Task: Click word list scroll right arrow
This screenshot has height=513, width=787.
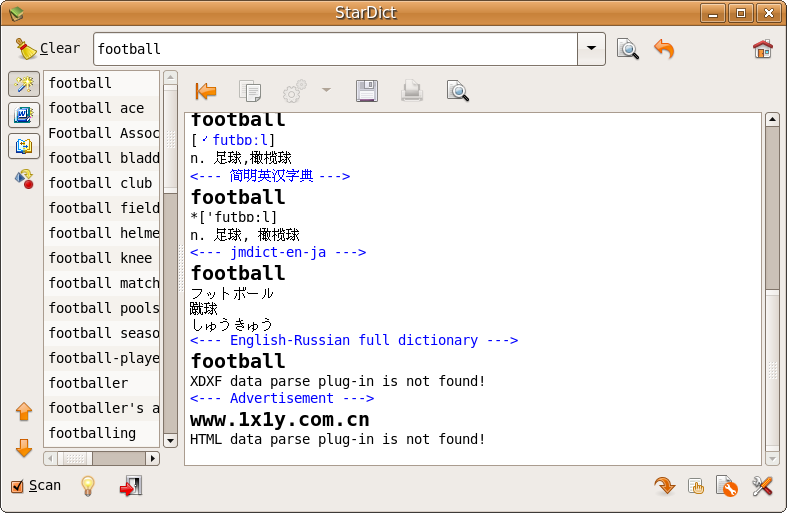Action: (x=153, y=458)
